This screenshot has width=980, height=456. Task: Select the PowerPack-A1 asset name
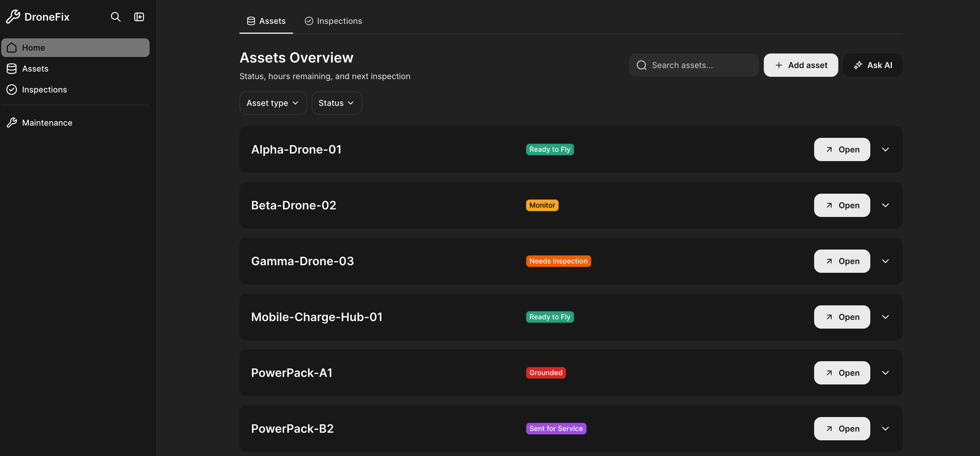292,373
